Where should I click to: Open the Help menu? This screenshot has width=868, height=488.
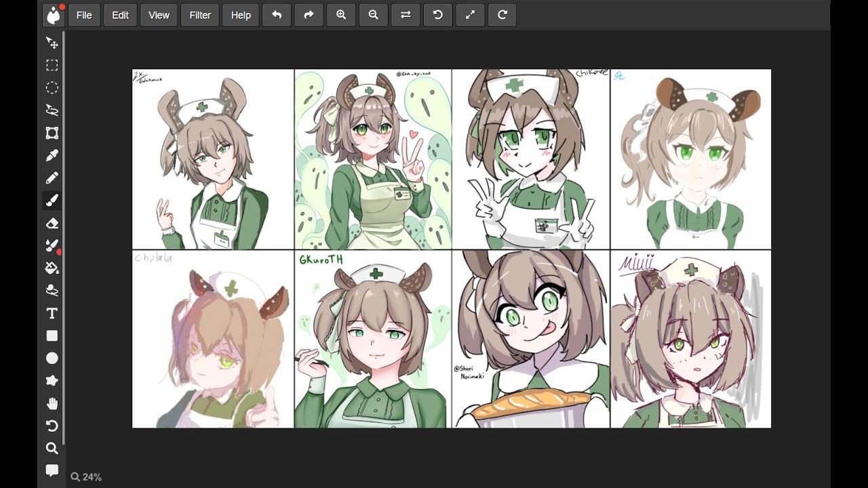241,15
